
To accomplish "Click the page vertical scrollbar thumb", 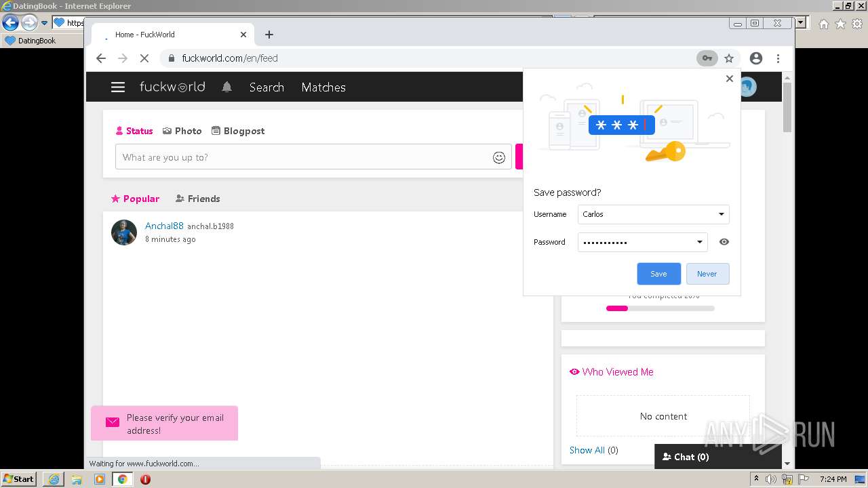I will (x=787, y=107).
